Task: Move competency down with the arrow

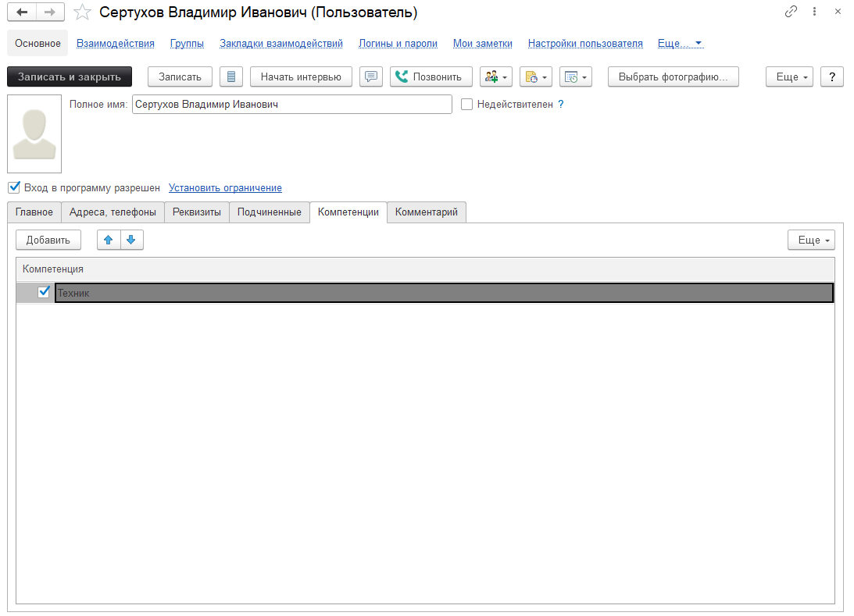Action: click(x=131, y=240)
